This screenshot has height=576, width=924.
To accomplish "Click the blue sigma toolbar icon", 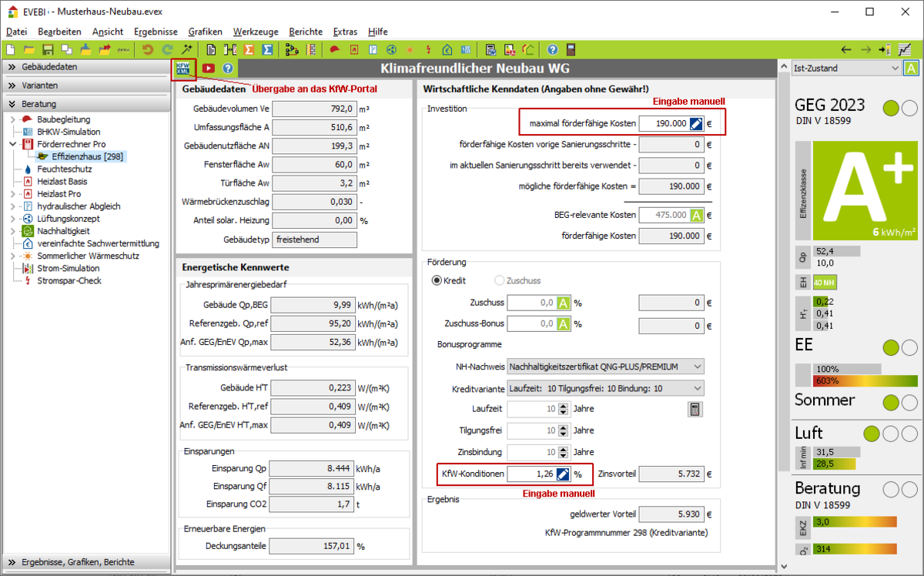I will [x=266, y=49].
